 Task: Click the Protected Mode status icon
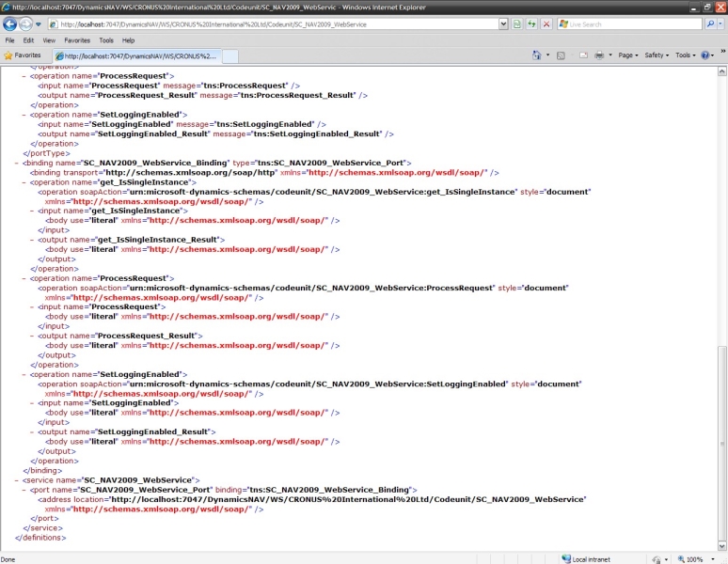(x=657, y=559)
